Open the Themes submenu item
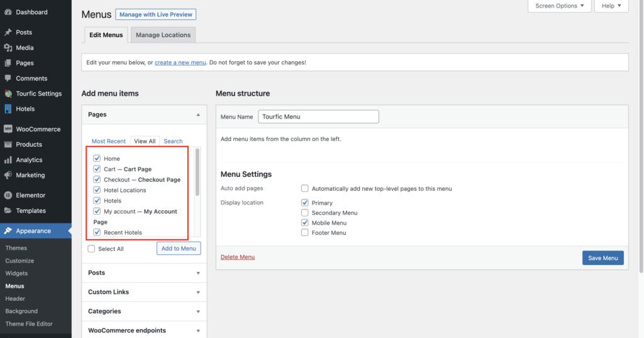Image resolution: width=644 pixels, height=338 pixels. (16, 248)
